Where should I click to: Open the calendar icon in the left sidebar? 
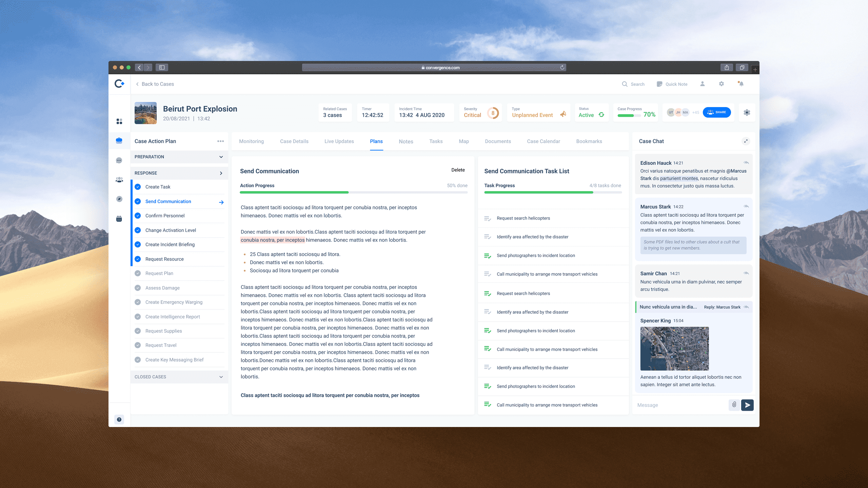coord(119,218)
